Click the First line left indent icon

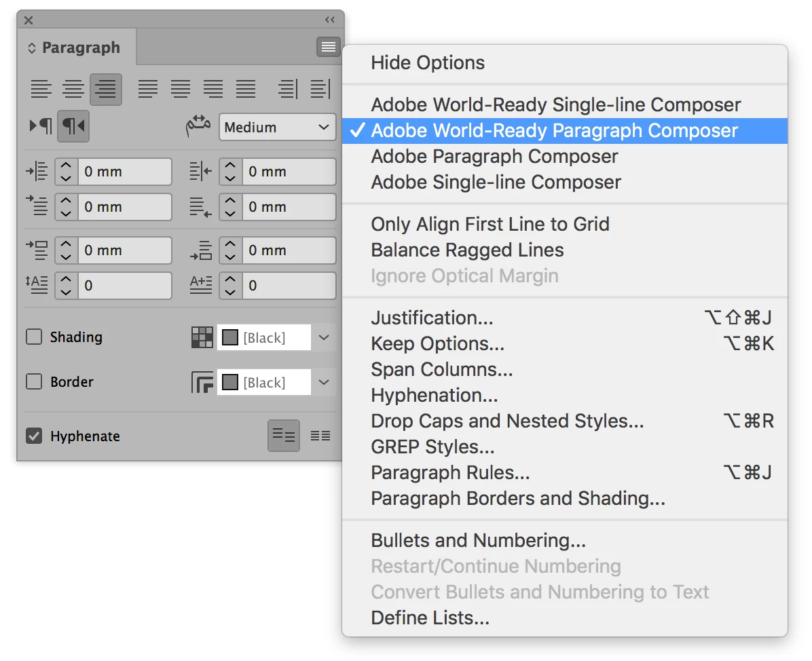click(37, 206)
